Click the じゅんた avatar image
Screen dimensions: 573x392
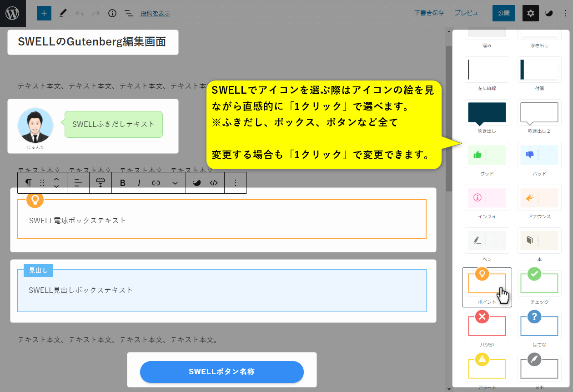[x=35, y=126]
